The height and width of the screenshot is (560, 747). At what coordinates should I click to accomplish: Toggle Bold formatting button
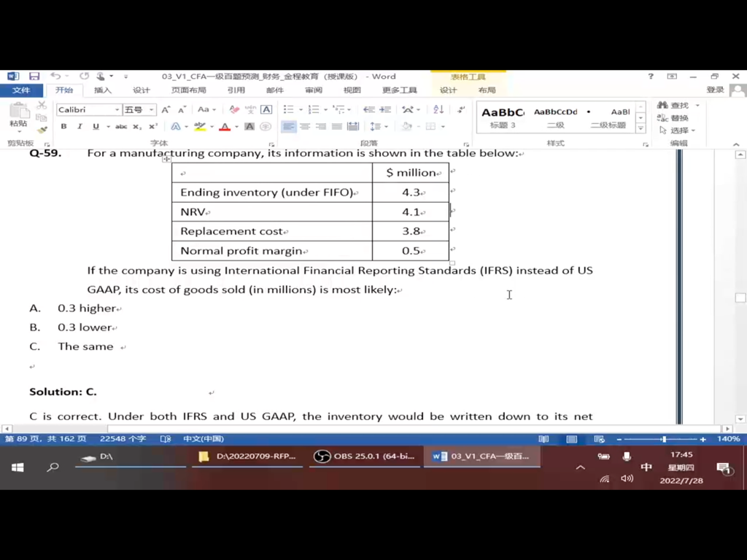(x=64, y=127)
